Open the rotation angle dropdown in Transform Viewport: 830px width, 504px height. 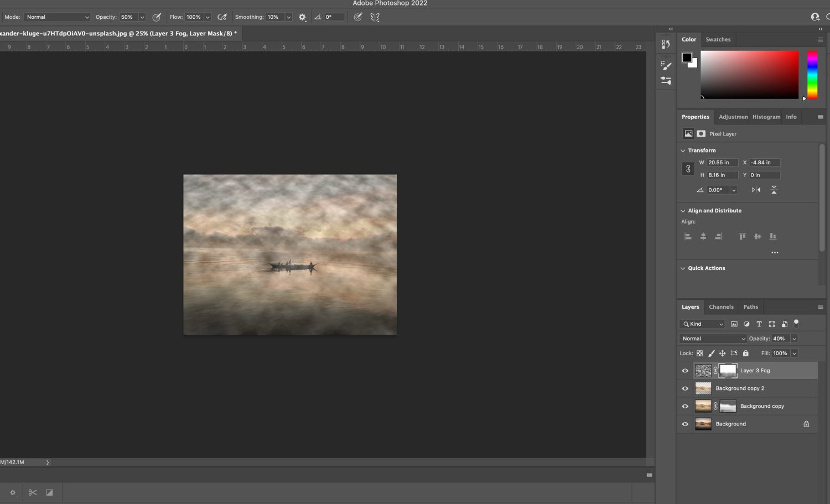734,190
